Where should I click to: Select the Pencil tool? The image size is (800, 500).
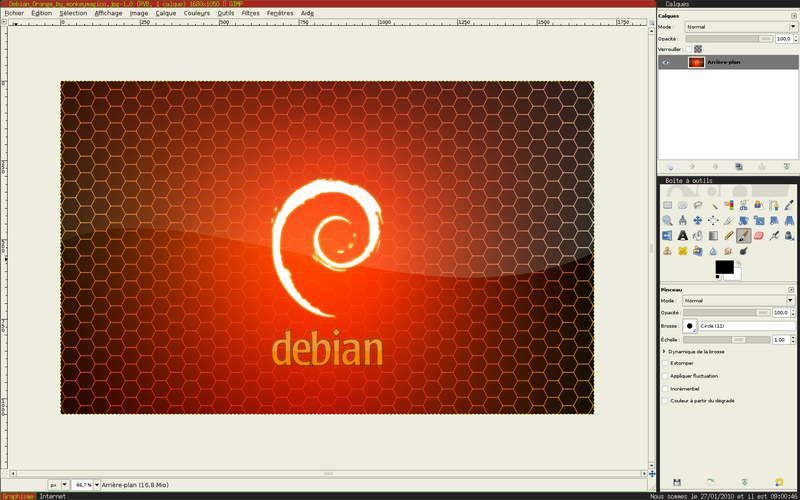[729, 236]
